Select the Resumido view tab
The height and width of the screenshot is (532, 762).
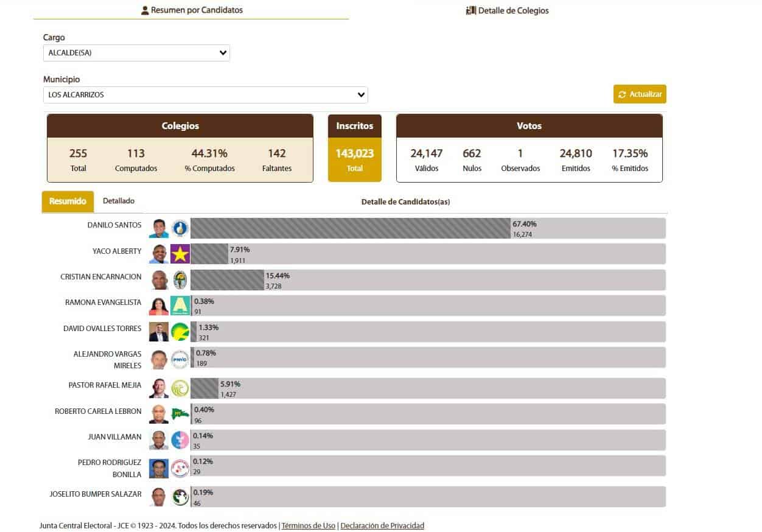tap(68, 201)
